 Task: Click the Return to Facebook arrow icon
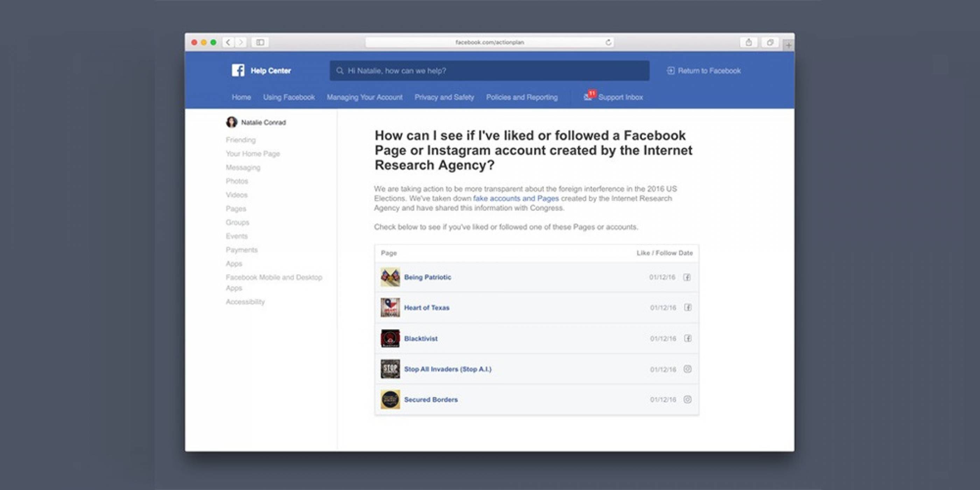click(x=671, y=71)
